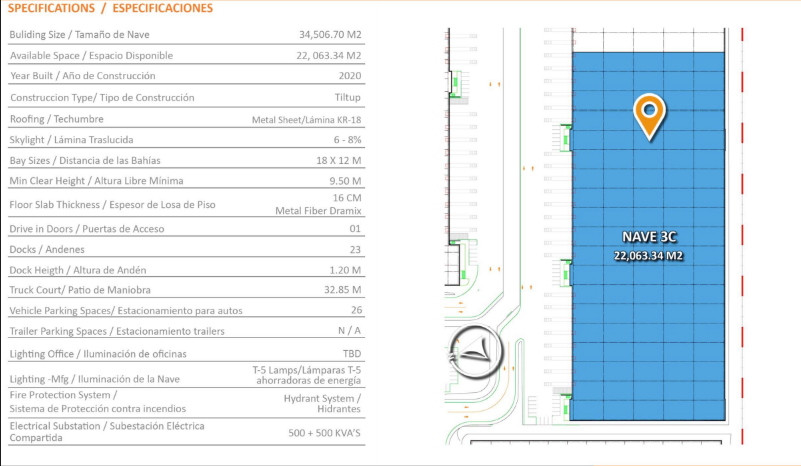Click the Min Clear Height 9.50 M value
The width and height of the screenshot is (801, 466).
(x=345, y=181)
